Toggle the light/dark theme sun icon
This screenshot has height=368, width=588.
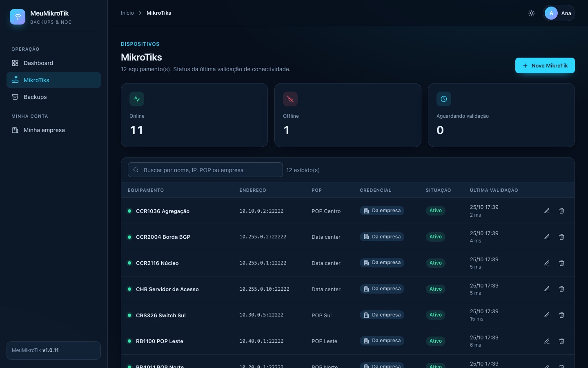pos(532,13)
